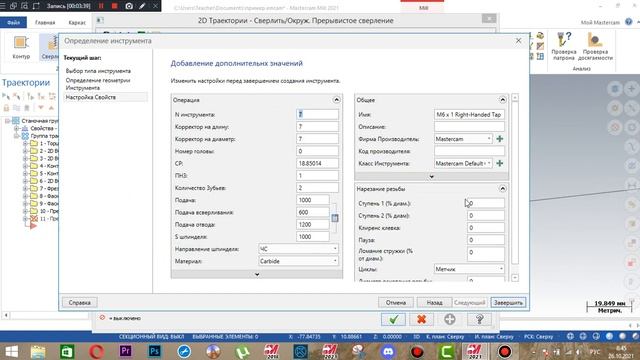Open Photoshop from taskbar

(155, 351)
